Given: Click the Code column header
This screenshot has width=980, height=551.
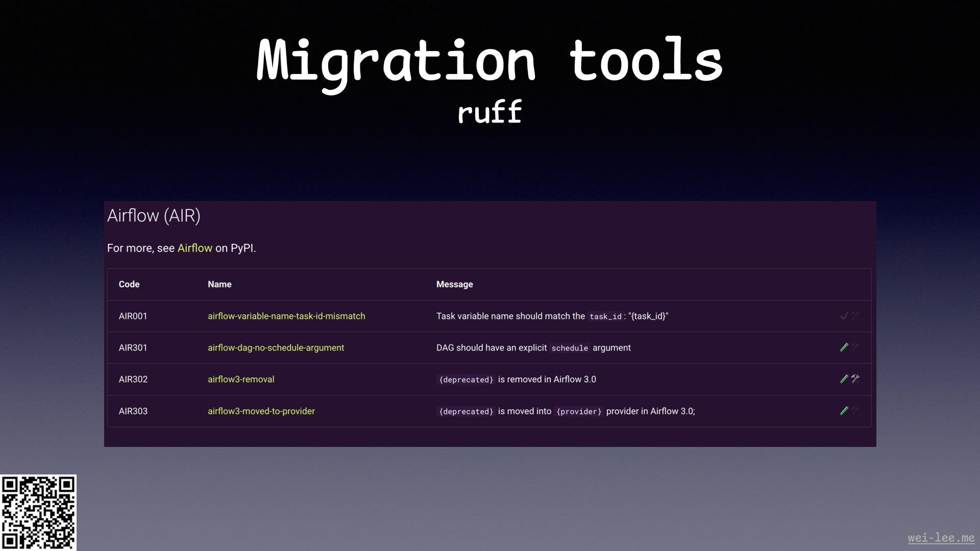Looking at the screenshot, I should tap(129, 284).
